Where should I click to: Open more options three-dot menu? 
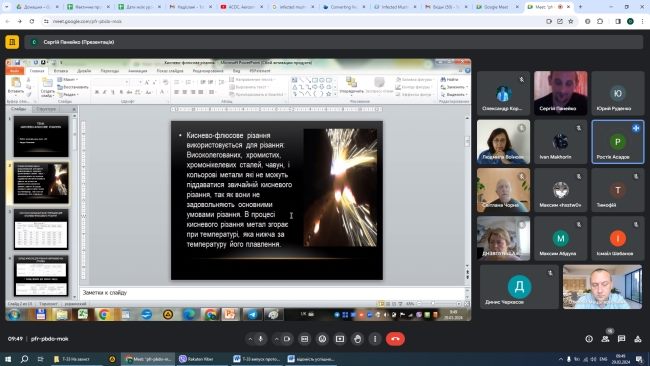tap(375, 339)
